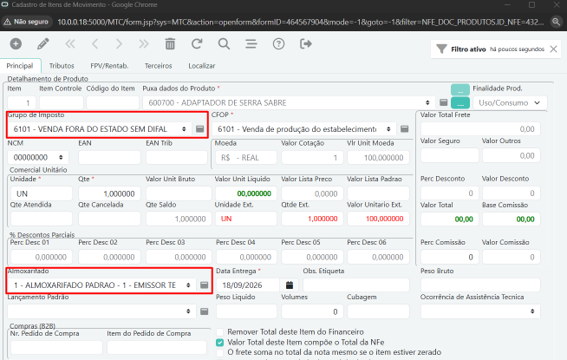
Task: Switch to the Tributos tab
Action: pyautogui.click(x=61, y=66)
